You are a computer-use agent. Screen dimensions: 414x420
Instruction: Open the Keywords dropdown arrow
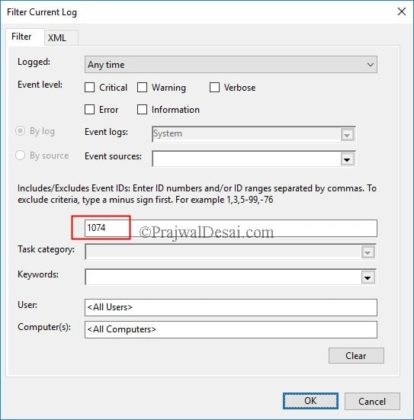(x=368, y=277)
